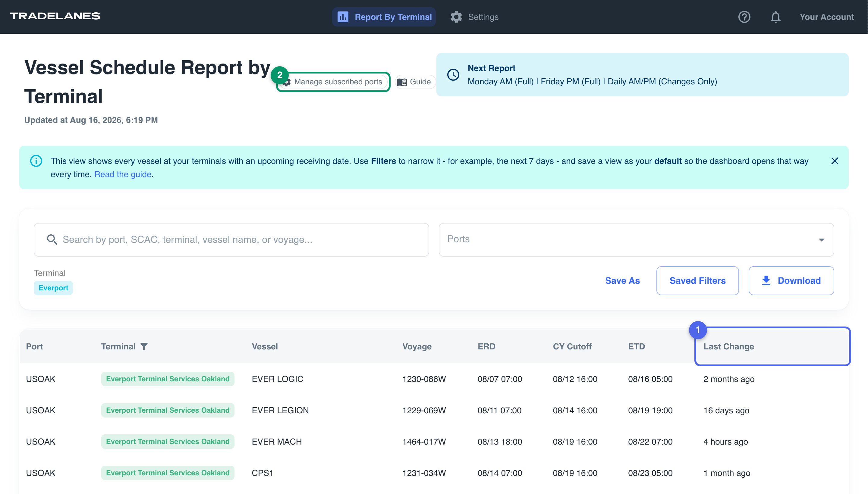The width and height of the screenshot is (868, 494).
Task: Follow the Read the guide link
Action: [123, 174]
